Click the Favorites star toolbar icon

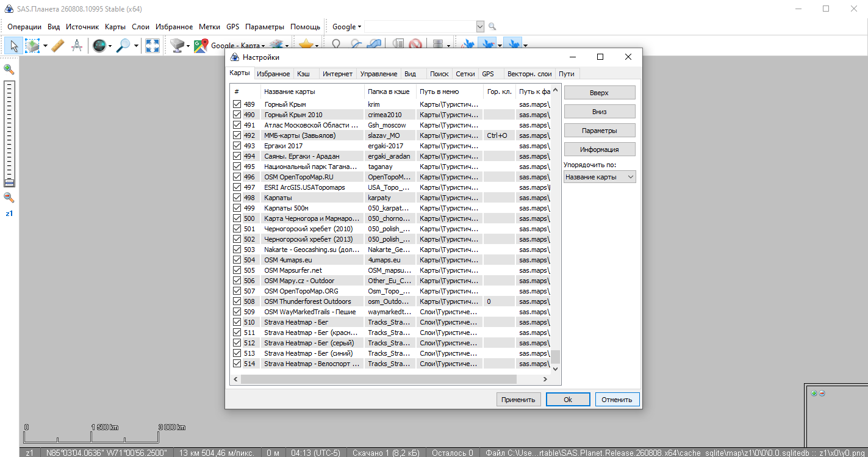tap(306, 45)
